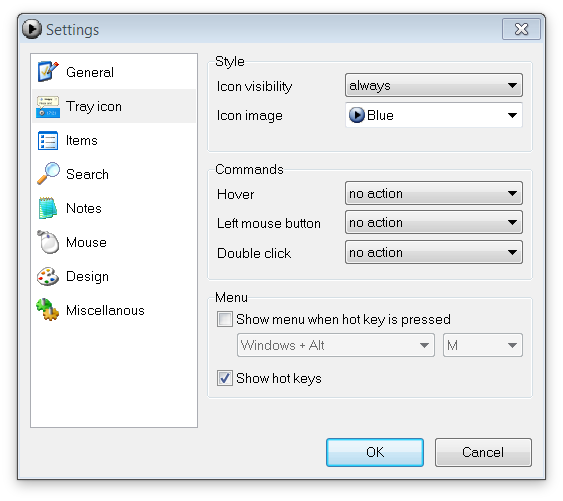Click the General pencil-and-checkbox icon

(x=48, y=71)
